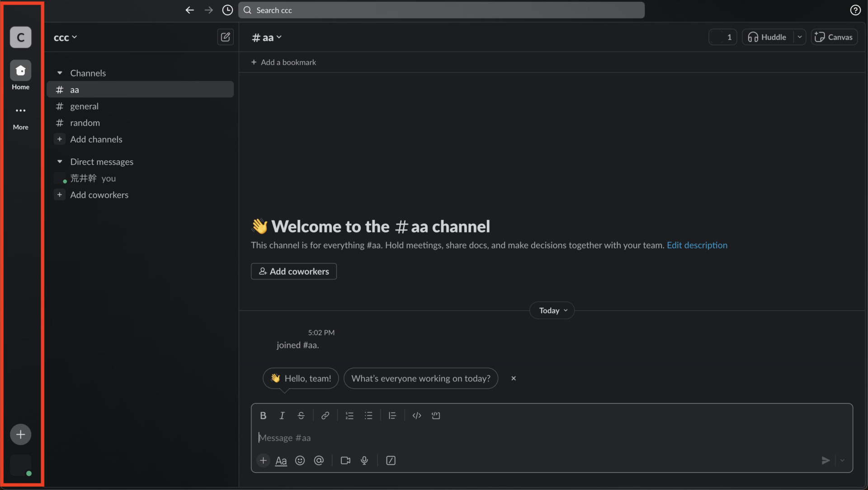The image size is (868, 490).
Task: Click the Add coworkers button
Action: click(x=293, y=271)
